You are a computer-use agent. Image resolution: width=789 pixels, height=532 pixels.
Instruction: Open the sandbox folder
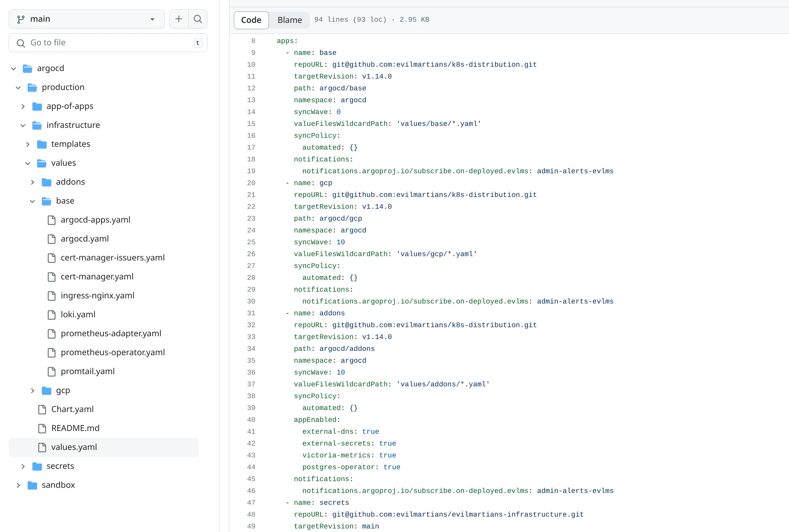pos(58,485)
